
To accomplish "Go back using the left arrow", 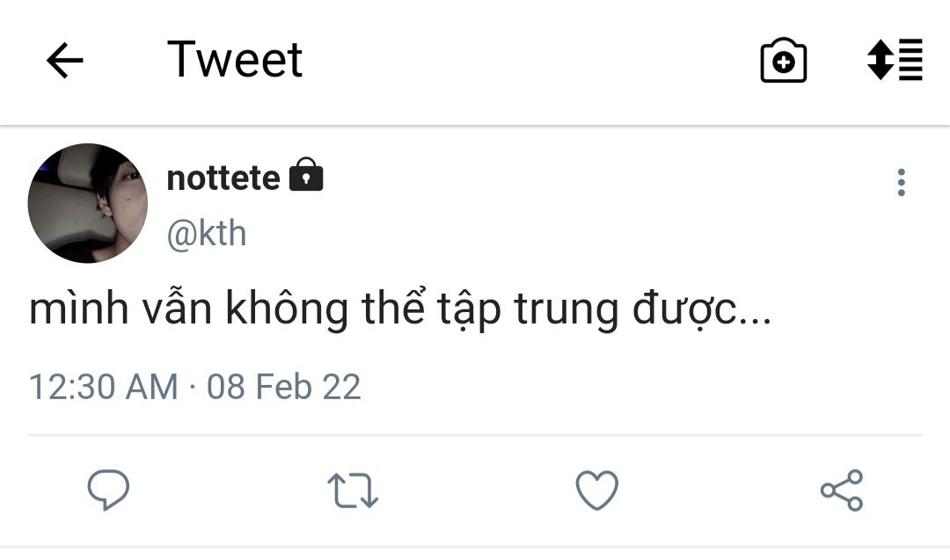I will 64,61.
